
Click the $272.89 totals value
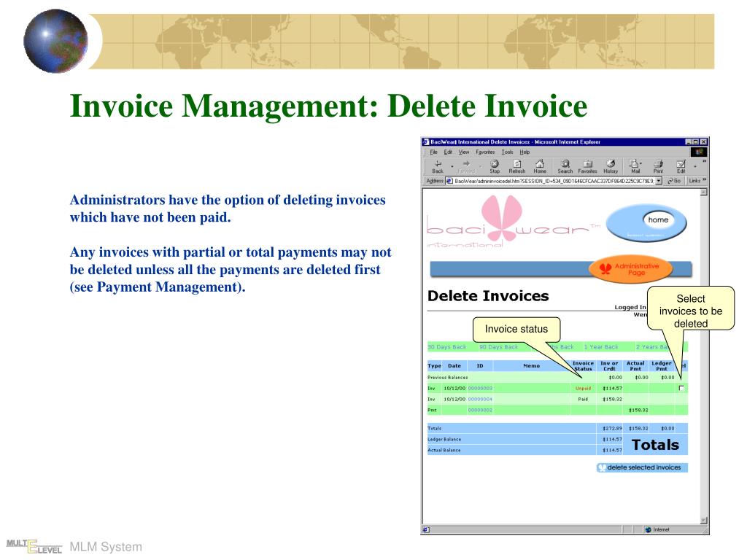(612, 429)
